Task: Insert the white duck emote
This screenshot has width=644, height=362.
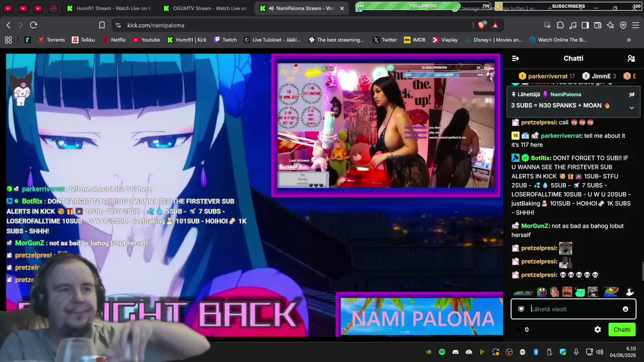Action: pyautogui.click(x=629, y=292)
